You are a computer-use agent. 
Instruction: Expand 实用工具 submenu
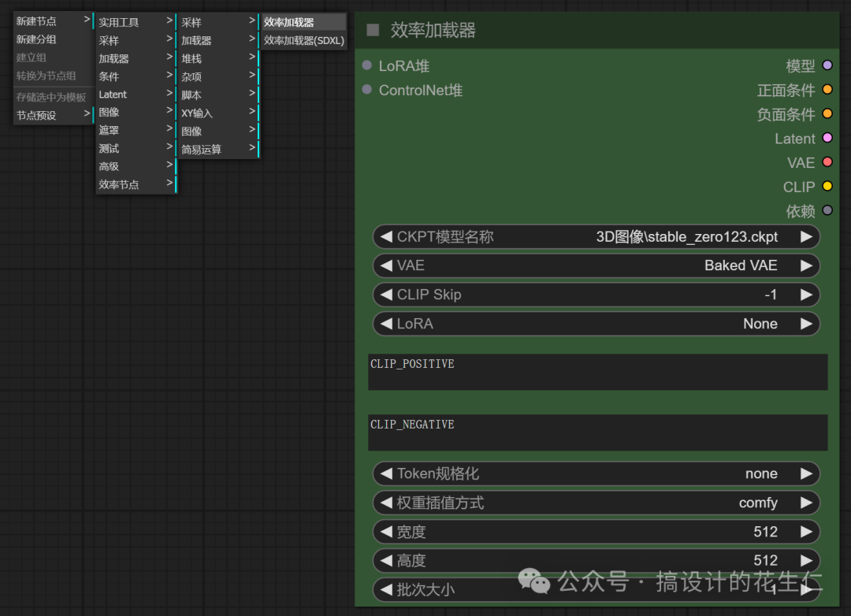pos(136,22)
